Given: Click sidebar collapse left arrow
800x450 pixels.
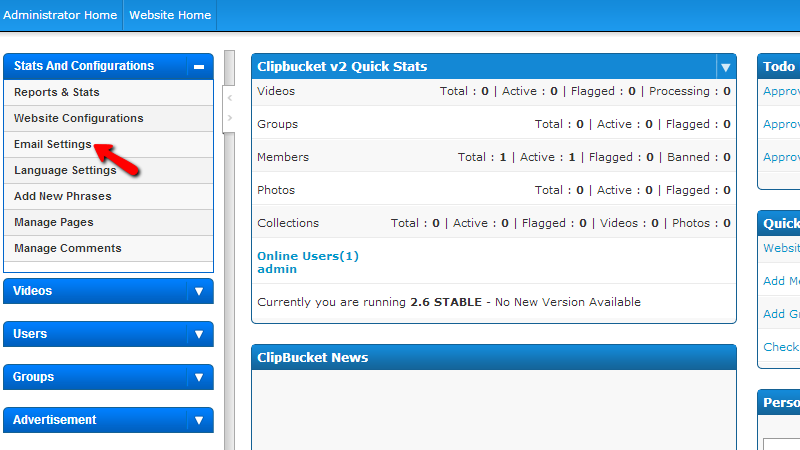Looking at the screenshot, I should (230, 97).
